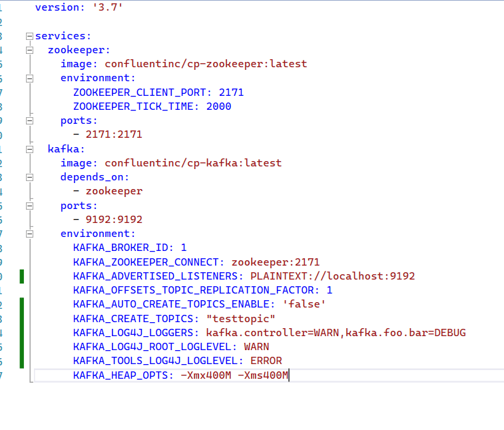Collapse kafka ports fold marker

tap(29, 206)
